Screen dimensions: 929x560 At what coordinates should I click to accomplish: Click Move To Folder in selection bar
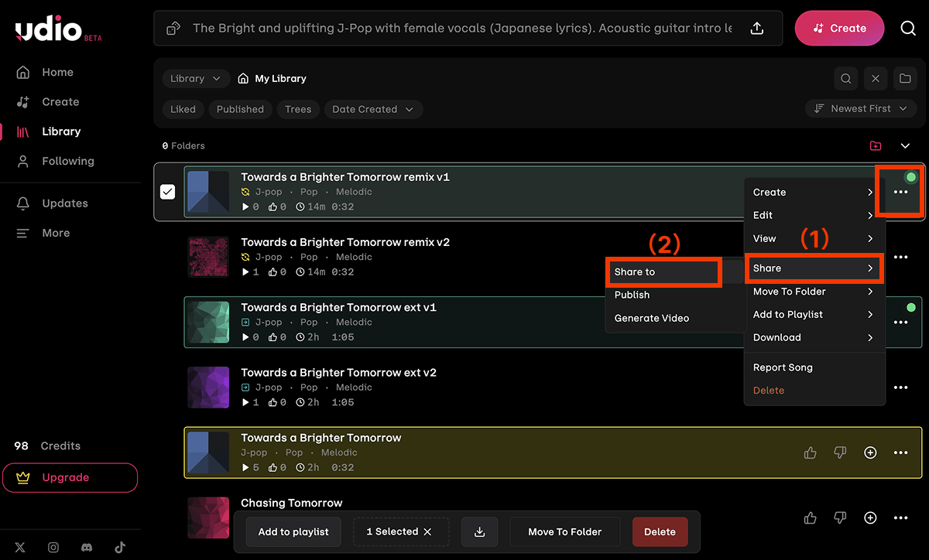tap(565, 531)
